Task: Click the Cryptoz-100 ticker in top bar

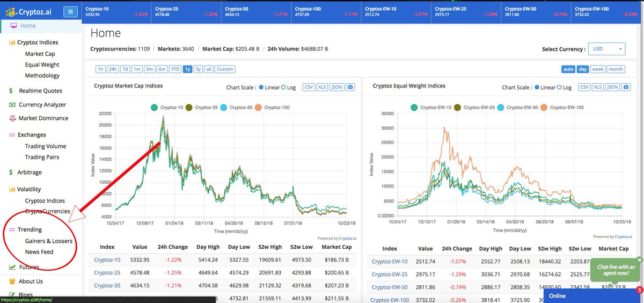Action: (326, 11)
